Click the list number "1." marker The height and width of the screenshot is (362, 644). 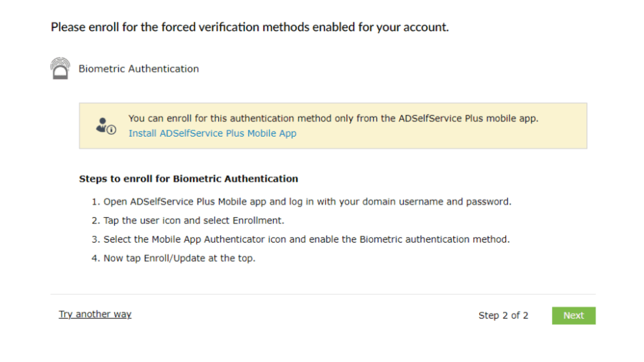(95, 201)
